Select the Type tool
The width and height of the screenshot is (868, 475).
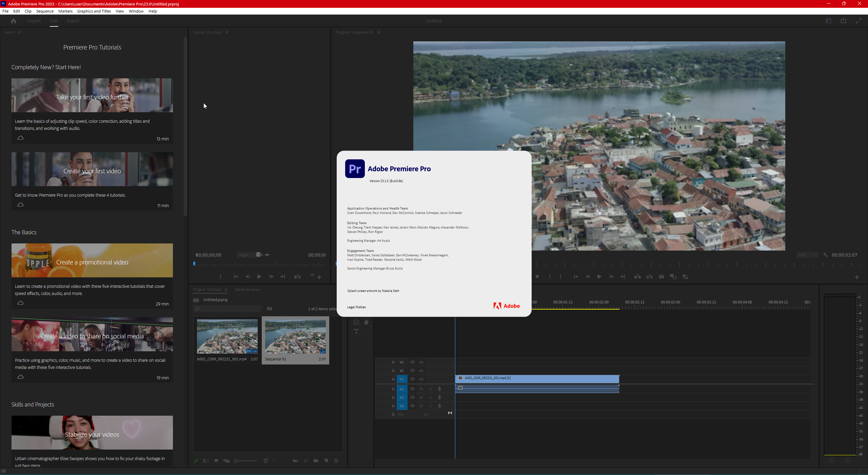pyautogui.click(x=356, y=332)
